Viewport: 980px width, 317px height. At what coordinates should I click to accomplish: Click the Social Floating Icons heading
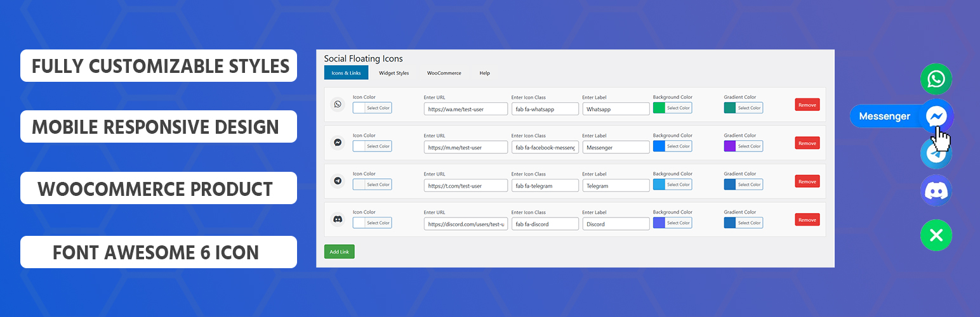coord(363,58)
